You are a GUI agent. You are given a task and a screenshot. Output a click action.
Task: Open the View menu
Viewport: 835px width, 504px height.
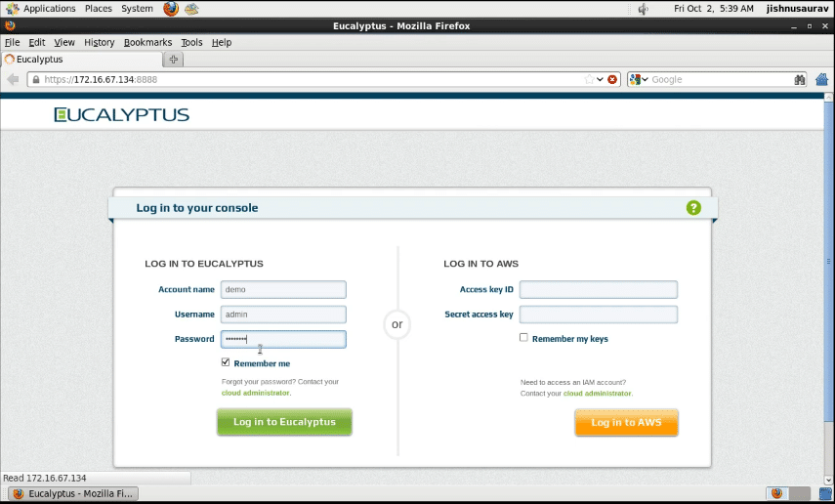click(64, 42)
